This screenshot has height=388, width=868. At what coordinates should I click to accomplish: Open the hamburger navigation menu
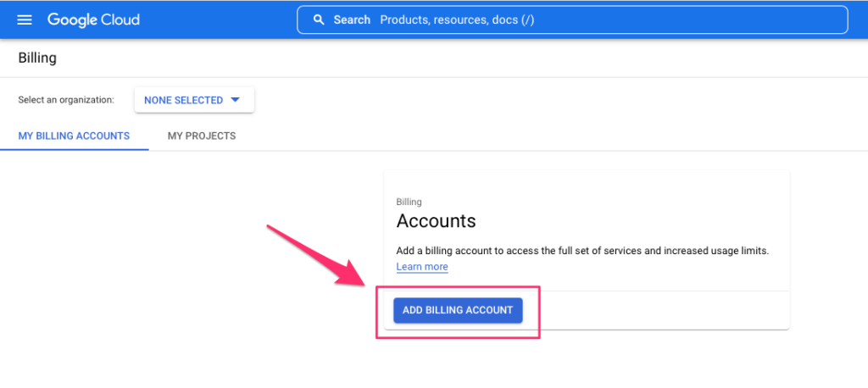click(25, 20)
